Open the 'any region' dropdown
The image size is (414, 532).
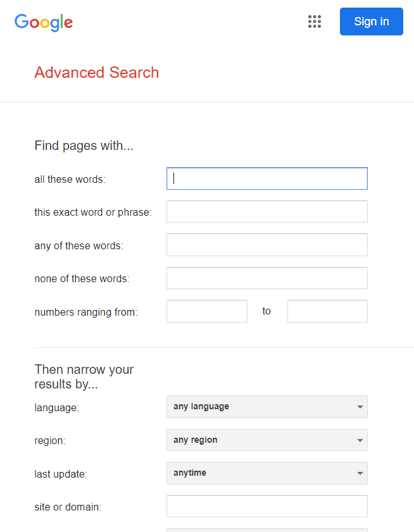[x=267, y=440]
